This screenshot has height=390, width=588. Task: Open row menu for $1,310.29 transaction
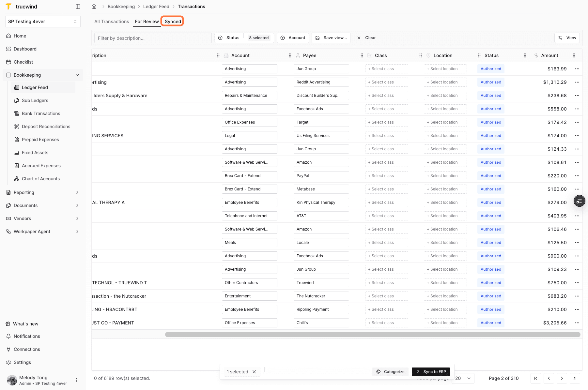tap(577, 82)
